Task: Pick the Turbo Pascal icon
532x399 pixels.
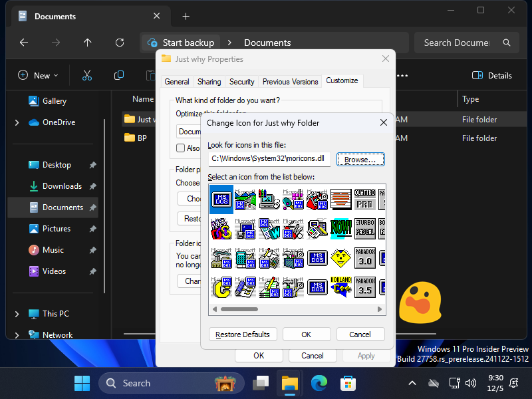Action: tap(364, 229)
